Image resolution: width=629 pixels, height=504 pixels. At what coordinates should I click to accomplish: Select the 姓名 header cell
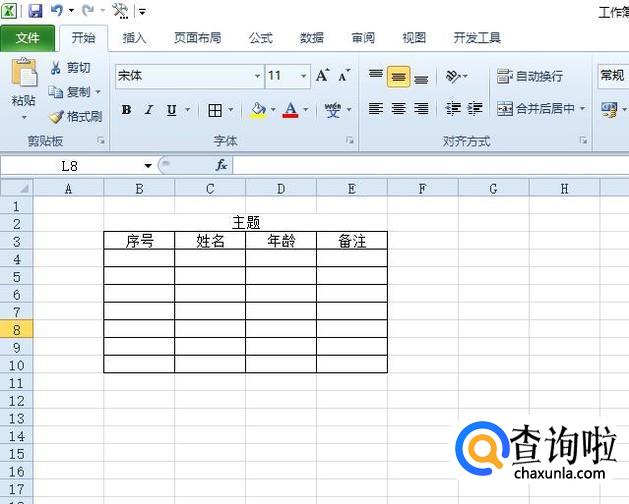210,241
